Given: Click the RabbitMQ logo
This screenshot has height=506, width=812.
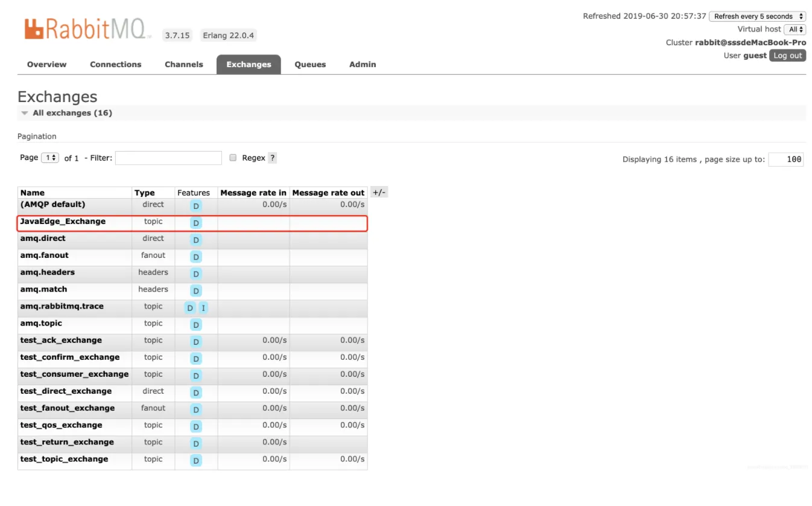Looking at the screenshot, I should (x=88, y=29).
